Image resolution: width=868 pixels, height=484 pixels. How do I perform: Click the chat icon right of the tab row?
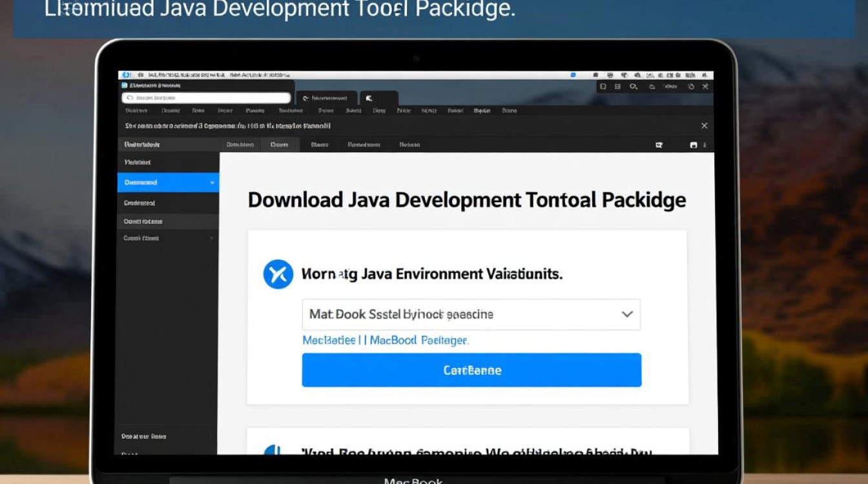(659, 145)
